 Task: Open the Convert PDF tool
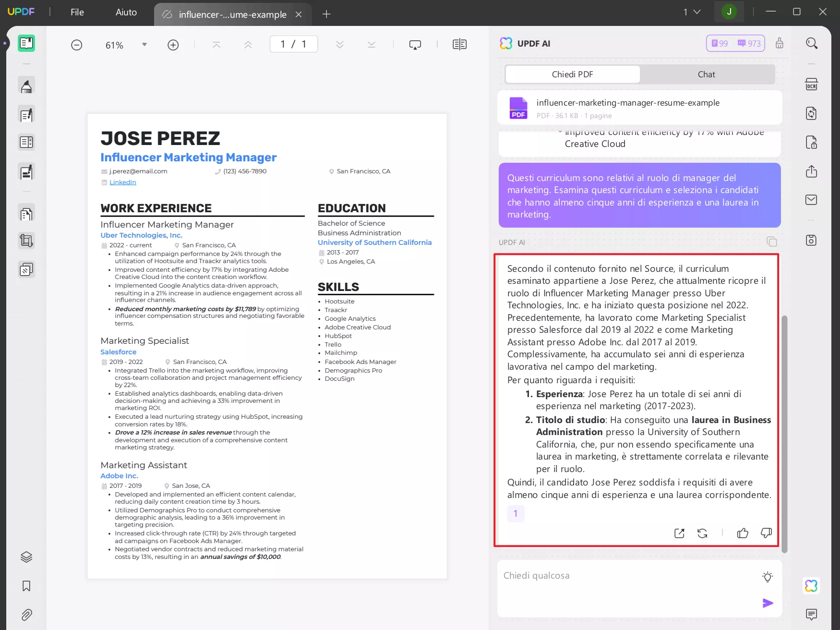pos(812,113)
